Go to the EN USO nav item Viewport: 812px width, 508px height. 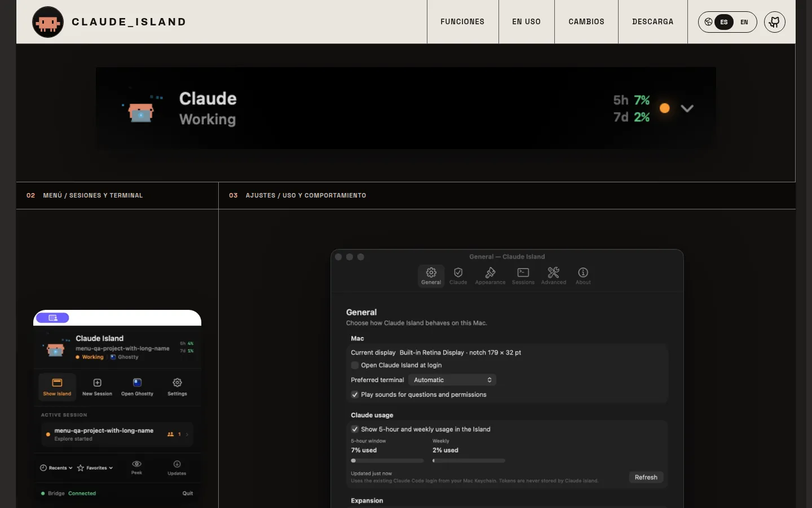point(526,21)
